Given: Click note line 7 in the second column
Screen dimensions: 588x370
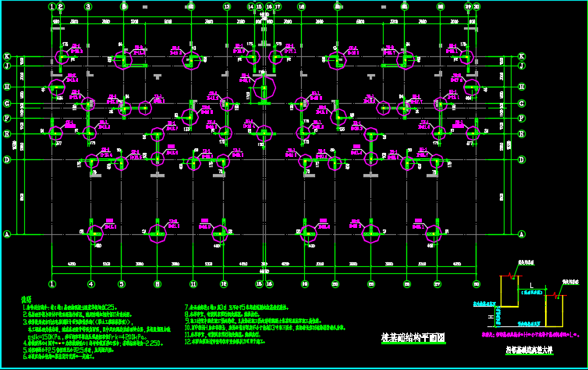Looking at the screenshot, I should tap(236, 308).
